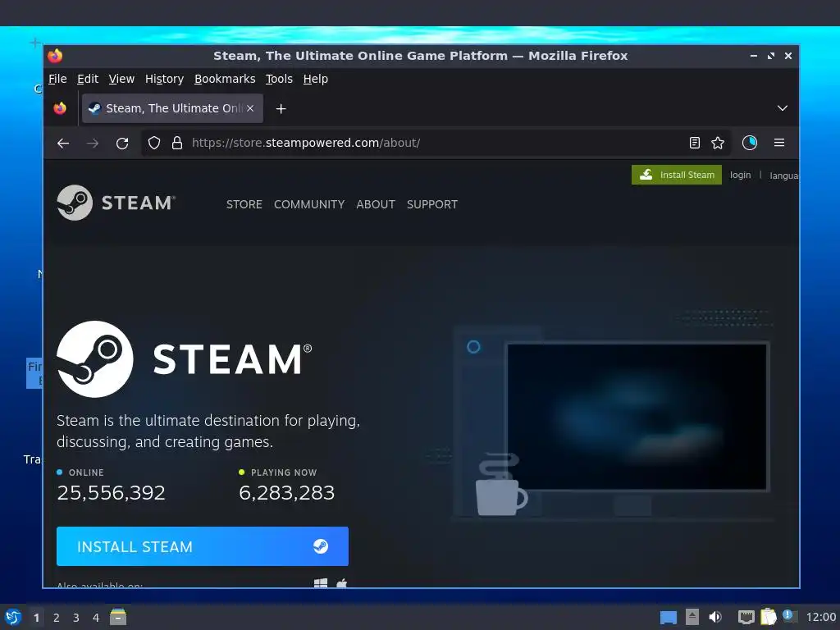
Task: Open the login link
Action: pos(741,176)
